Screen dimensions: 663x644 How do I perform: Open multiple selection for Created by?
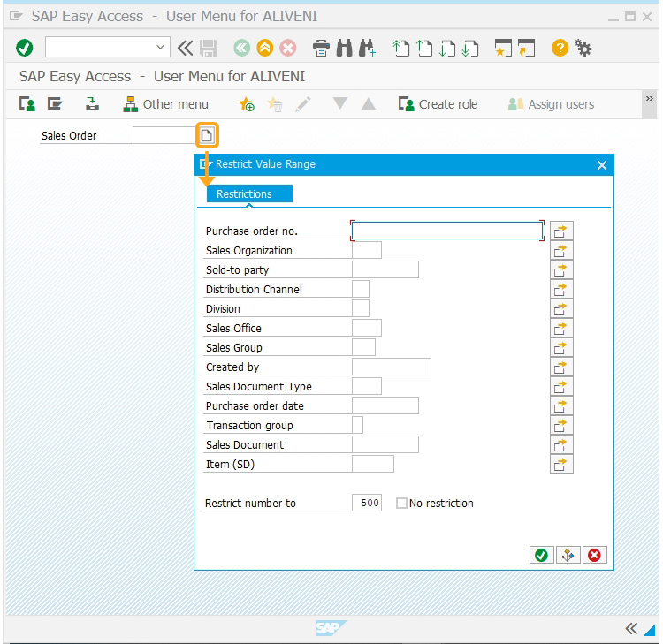point(561,367)
